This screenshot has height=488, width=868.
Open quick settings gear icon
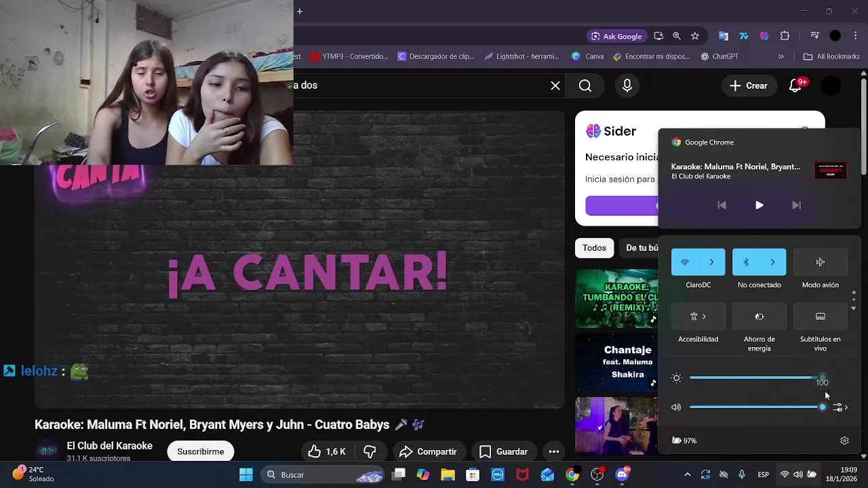coord(844,441)
